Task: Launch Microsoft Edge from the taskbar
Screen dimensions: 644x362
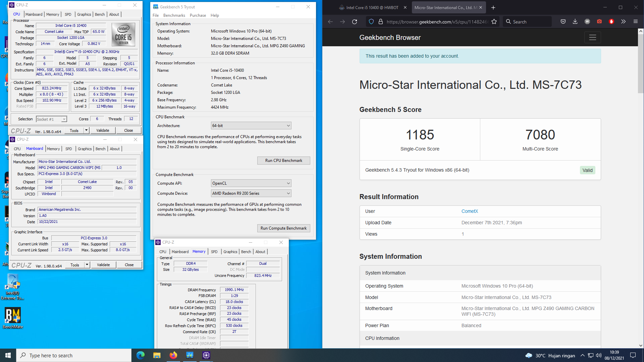Action: [141, 355]
